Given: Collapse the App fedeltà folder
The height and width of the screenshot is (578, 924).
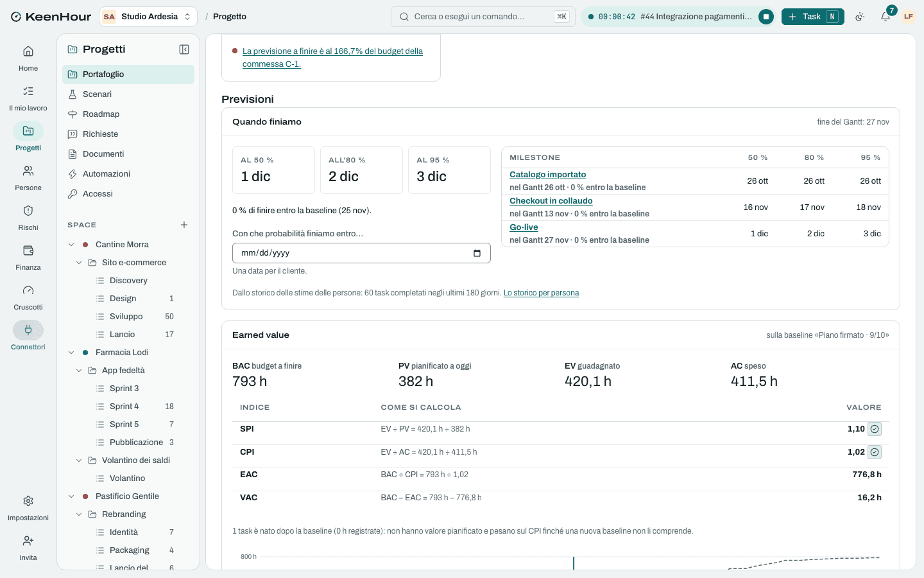Looking at the screenshot, I should tap(79, 371).
